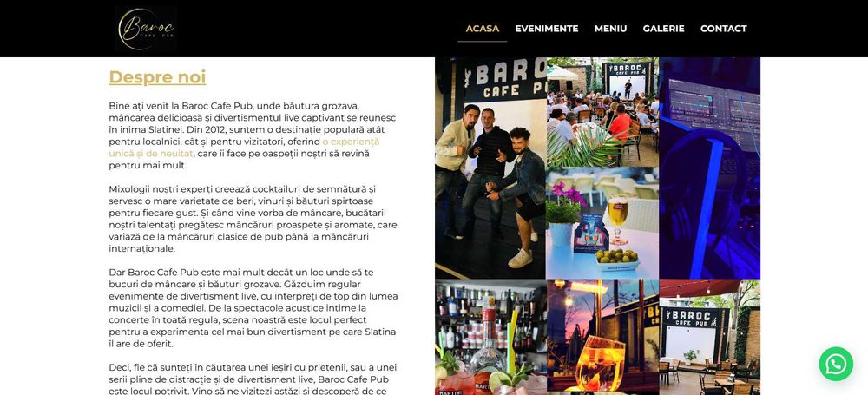Screen dimensions: 868x395
Task: Open the WhatsApp chat button
Action: tap(836, 364)
